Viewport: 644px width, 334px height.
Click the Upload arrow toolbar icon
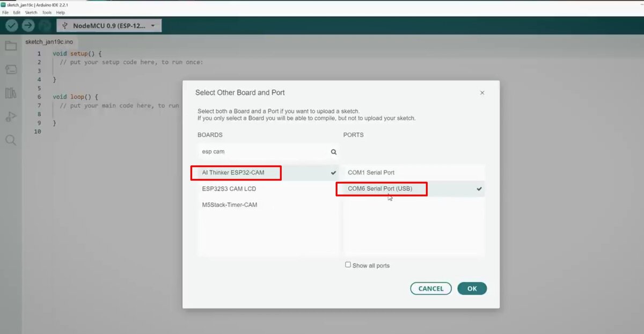click(28, 25)
